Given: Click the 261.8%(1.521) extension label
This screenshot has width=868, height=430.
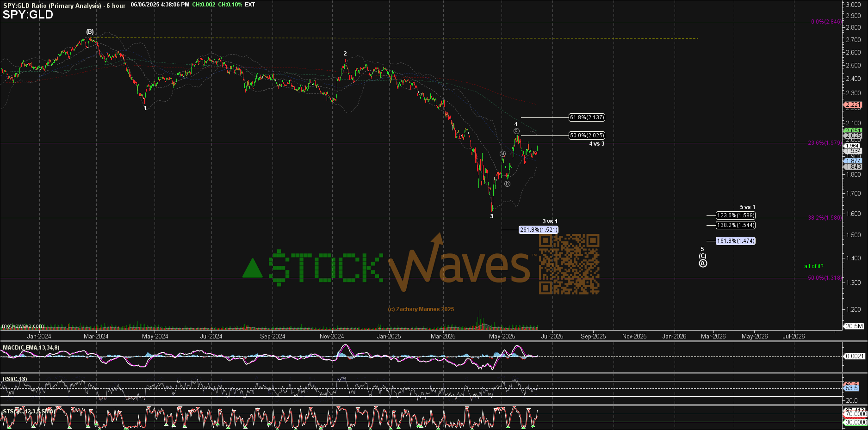Looking at the screenshot, I should pyautogui.click(x=539, y=230).
